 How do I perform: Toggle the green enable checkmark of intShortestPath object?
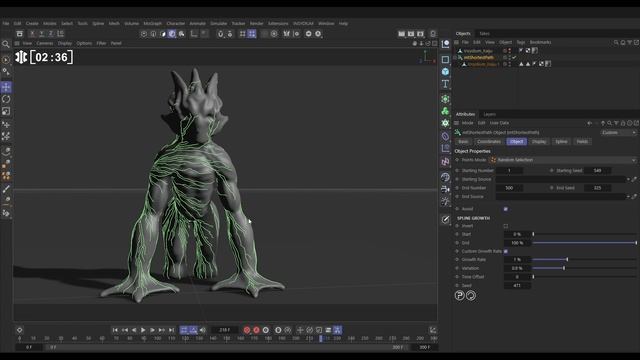pyautogui.click(x=514, y=58)
